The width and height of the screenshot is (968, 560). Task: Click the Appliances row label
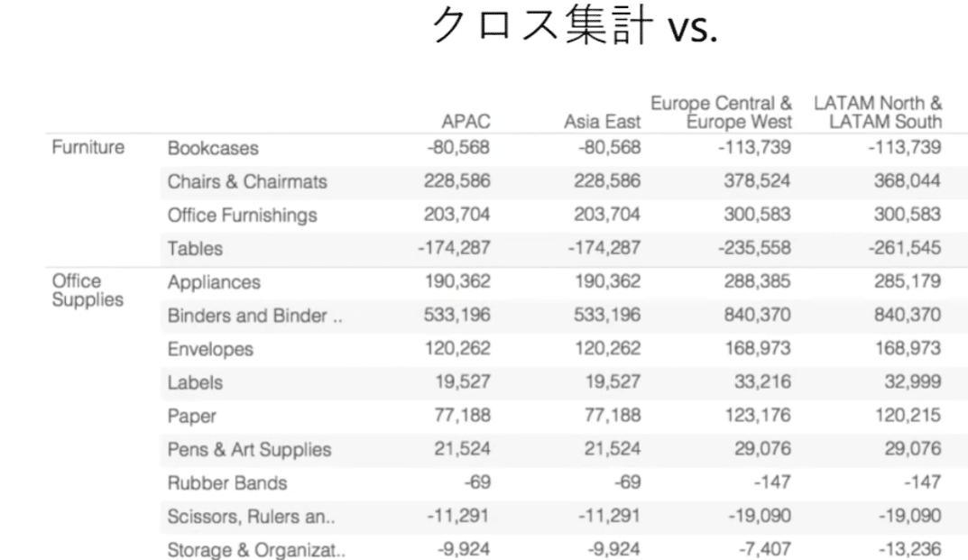(x=214, y=282)
